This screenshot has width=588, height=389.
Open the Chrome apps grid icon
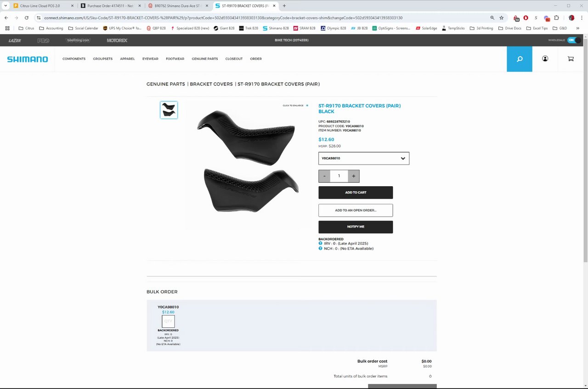coord(7,28)
